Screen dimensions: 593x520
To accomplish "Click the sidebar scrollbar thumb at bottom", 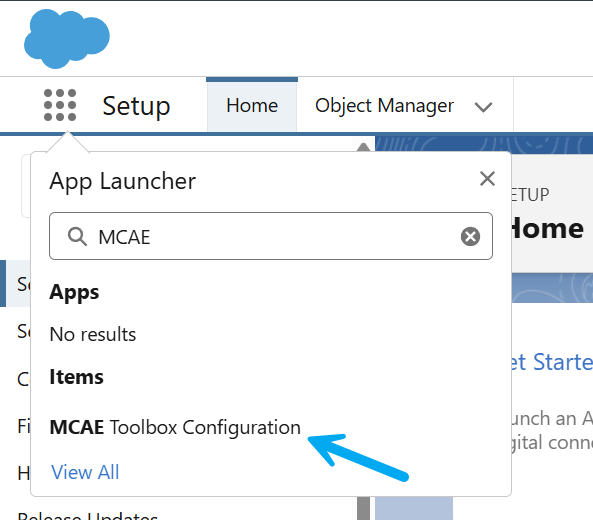I will (x=363, y=509).
